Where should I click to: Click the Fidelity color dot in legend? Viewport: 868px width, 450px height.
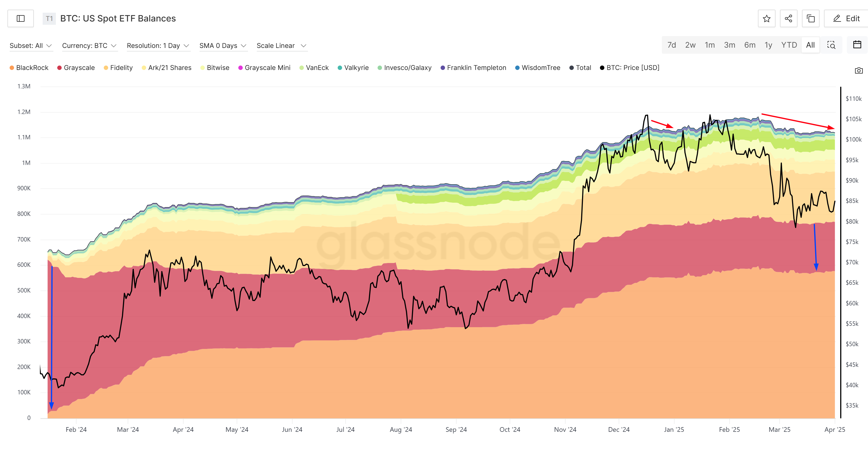[106, 68]
